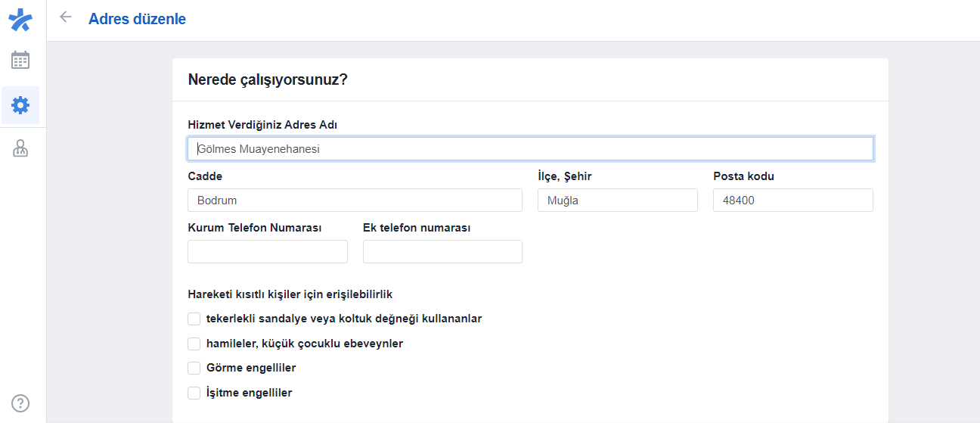Click the Posta kodu field with 48400
The width and height of the screenshot is (980, 423).
pyautogui.click(x=792, y=201)
